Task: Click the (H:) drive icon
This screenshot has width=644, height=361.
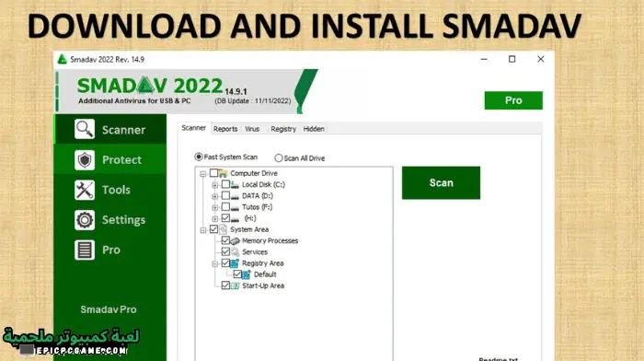Action: (235, 219)
